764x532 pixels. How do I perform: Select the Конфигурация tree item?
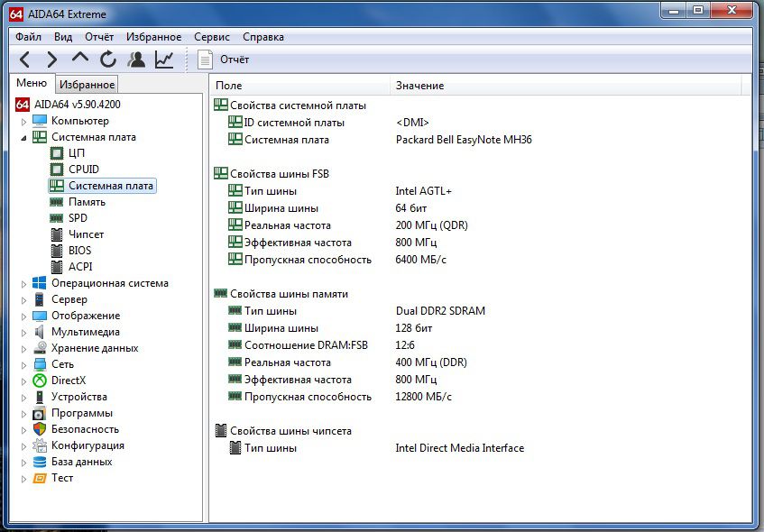coord(87,445)
